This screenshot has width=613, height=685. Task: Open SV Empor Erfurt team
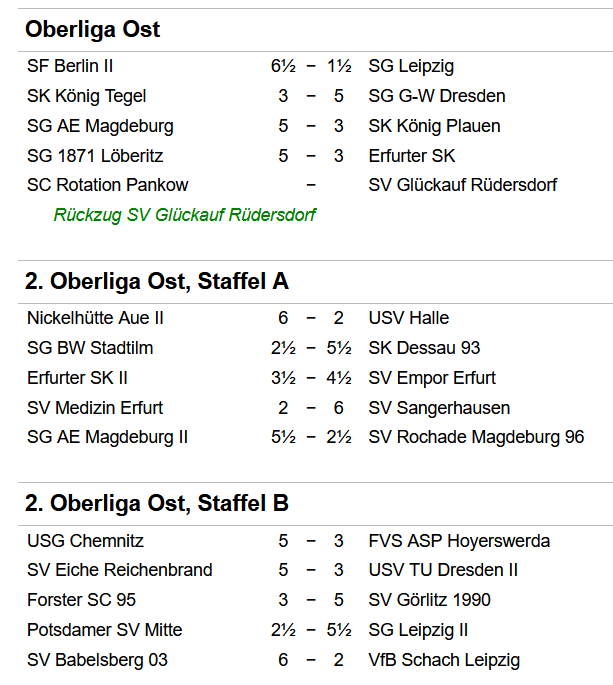(x=432, y=378)
